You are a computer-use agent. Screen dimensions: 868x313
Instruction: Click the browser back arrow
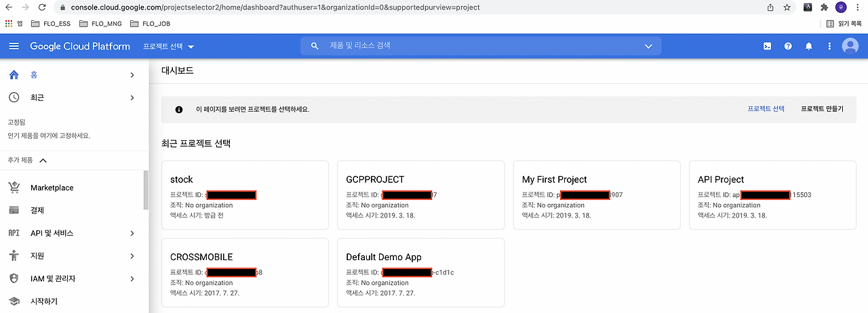[9, 7]
